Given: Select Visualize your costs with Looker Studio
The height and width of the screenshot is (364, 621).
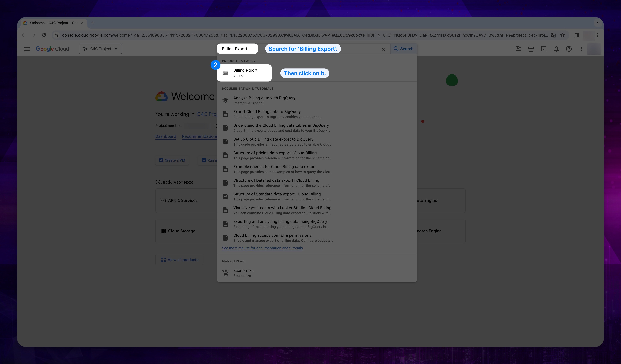Looking at the screenshot, I should pos(317,210).
